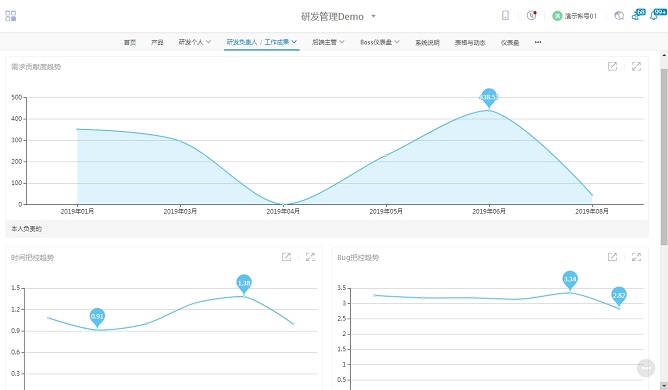Open the 表格与动态 tab
Screen dimensions: 668x390
470,42
